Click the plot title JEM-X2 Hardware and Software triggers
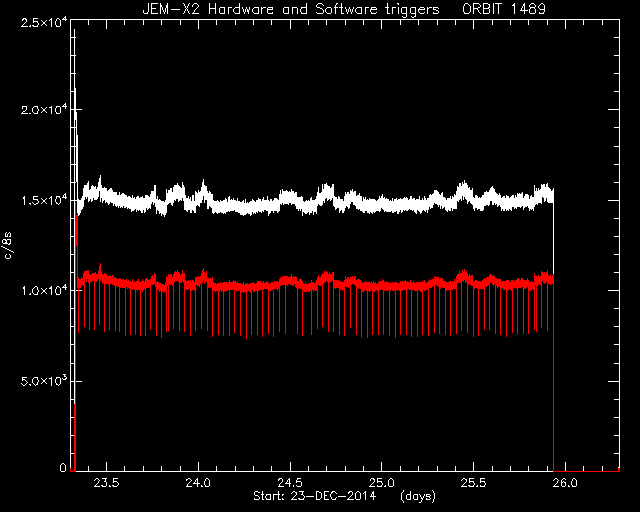This screenshot has height=512, width=640. [x=291, y=9]
